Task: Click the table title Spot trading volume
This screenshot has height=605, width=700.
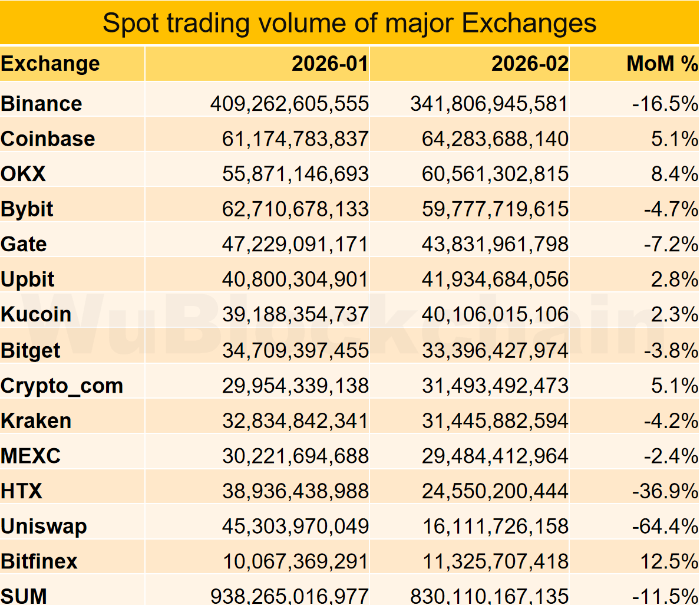Action: (349, 23)
